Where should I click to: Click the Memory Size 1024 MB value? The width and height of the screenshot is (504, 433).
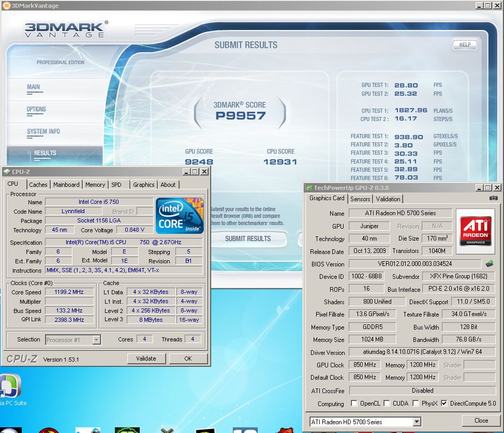[x=373, y=339]
